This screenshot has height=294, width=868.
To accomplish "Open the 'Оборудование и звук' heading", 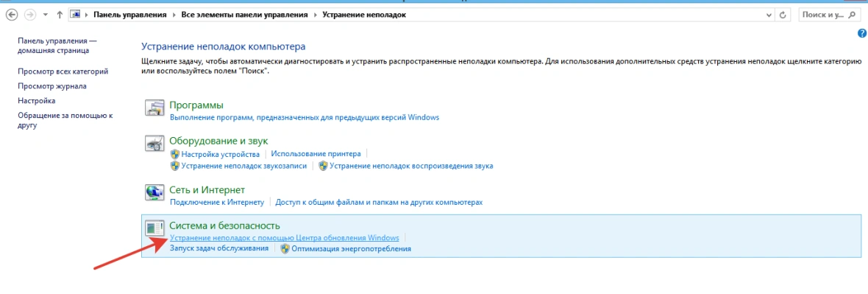I will (218, 141).
